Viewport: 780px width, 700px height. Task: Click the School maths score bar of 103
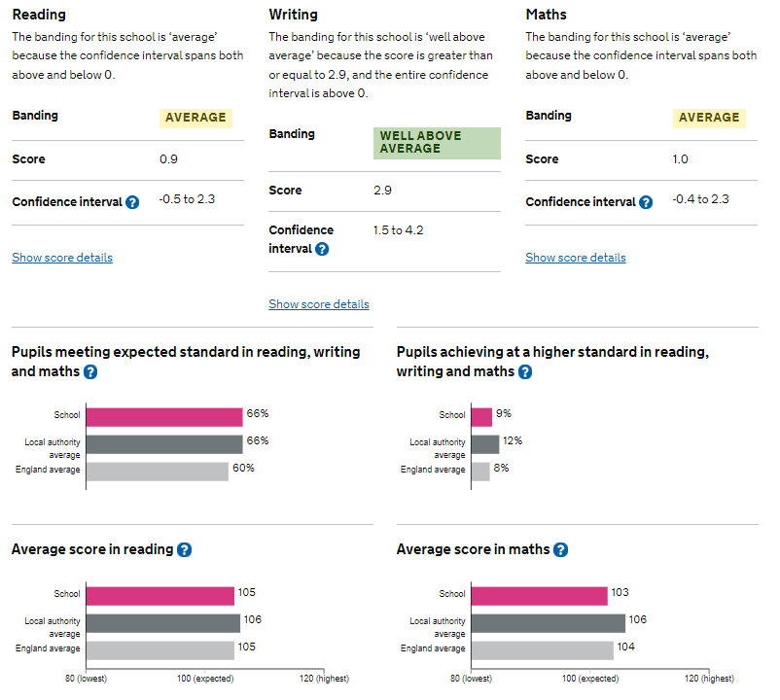tap(540, 596)
